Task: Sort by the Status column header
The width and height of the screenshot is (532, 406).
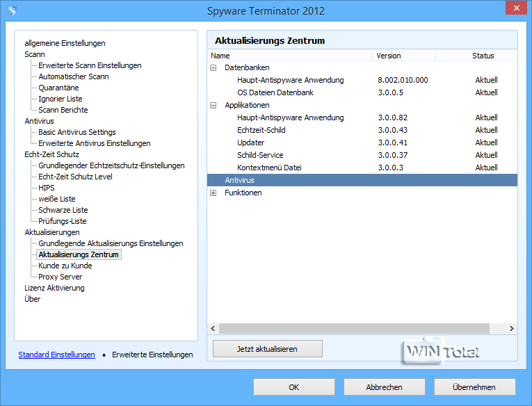Action: pos(476,56)
